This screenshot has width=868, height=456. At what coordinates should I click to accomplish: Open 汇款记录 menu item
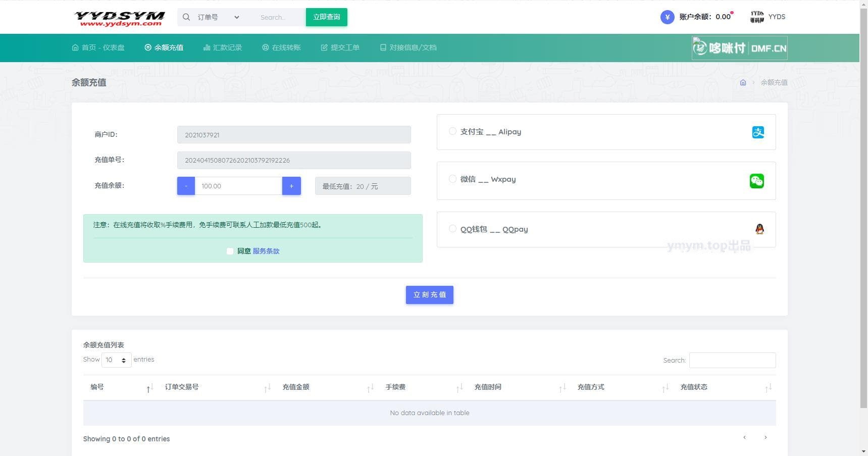(223, 47)
